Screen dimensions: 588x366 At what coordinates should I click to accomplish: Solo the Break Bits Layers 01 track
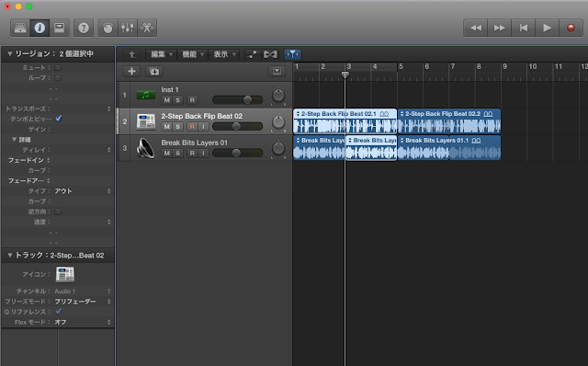point(177,154)
